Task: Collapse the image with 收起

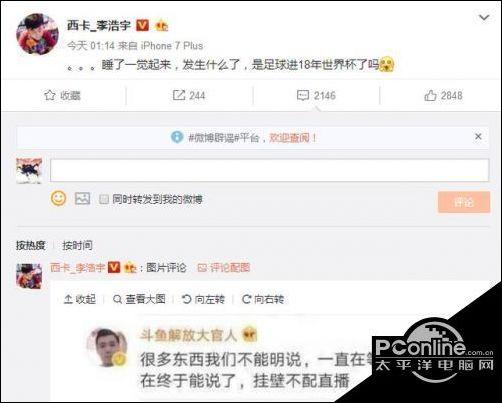Action: pyautogui.click(x=80, y=299)
